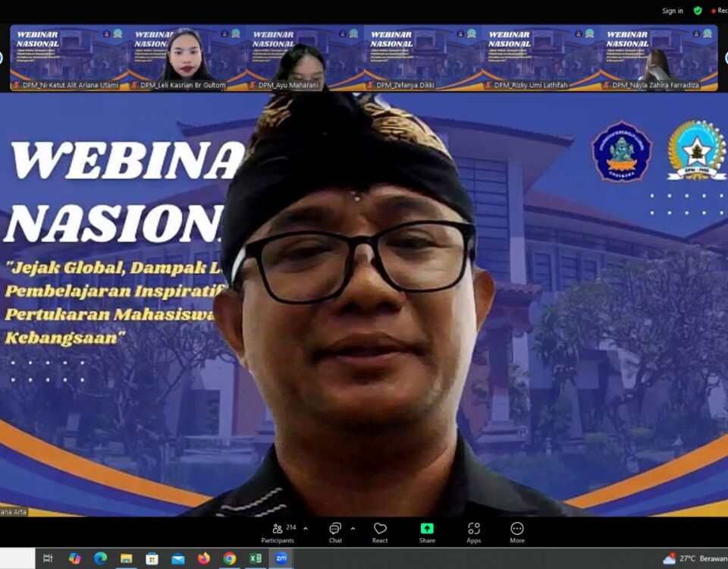Open the More options menu

[x=517, y=532]
